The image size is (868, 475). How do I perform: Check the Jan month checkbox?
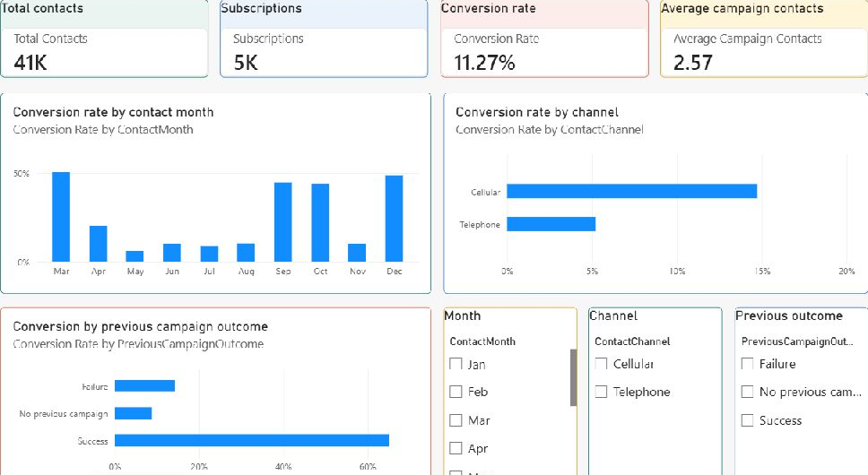tap(456, 364)
